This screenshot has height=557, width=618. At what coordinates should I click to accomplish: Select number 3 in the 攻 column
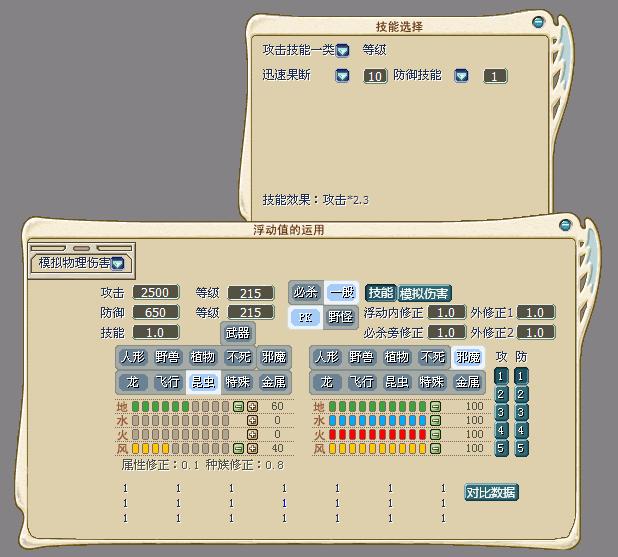tap(502, 412)
